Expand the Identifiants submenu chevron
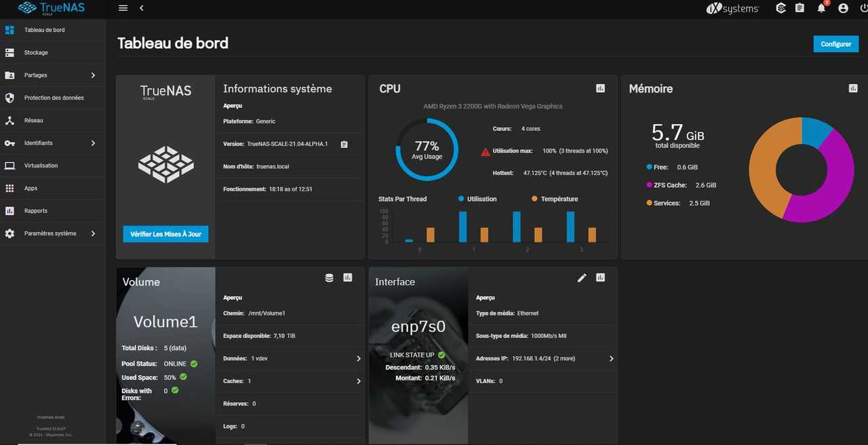Viewport: 868px width, 445px height. (93, 143)
